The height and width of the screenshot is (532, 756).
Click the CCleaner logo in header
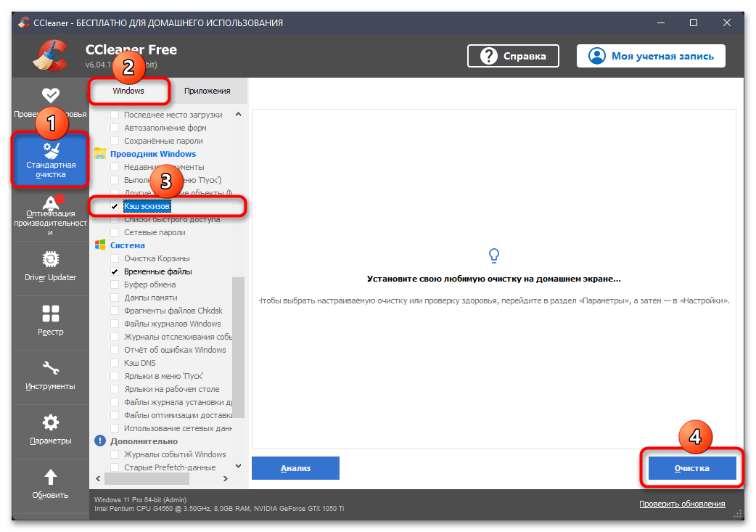50,56
